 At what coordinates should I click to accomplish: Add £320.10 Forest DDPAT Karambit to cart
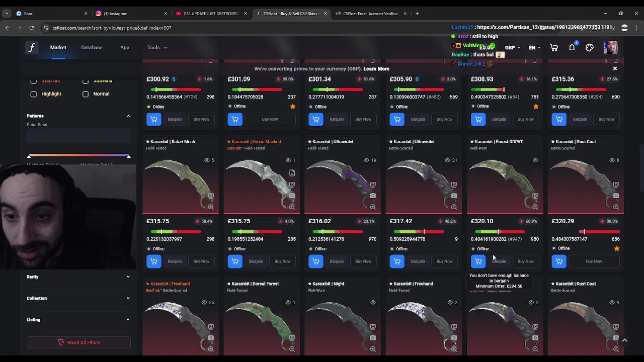(478, 261)
